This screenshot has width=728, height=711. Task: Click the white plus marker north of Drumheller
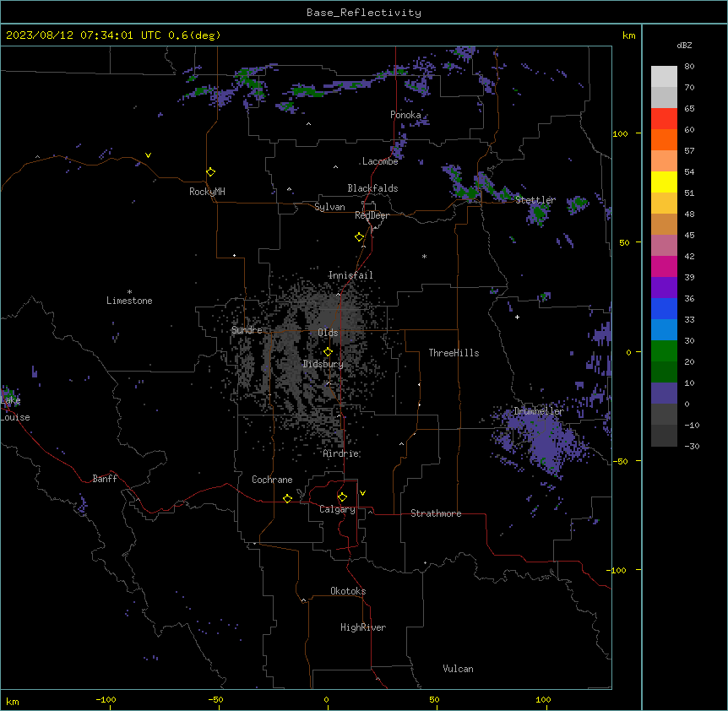517,317
